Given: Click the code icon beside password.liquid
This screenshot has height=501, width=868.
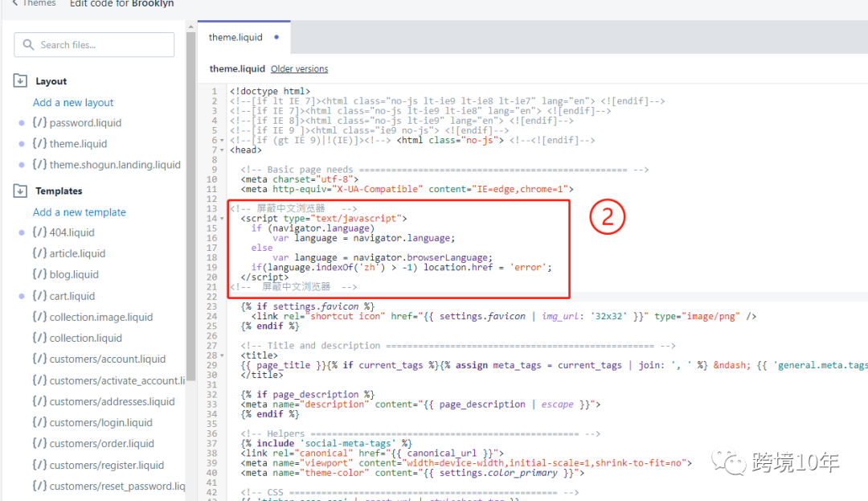Looking at the screenshot, I should click(39, 122).
